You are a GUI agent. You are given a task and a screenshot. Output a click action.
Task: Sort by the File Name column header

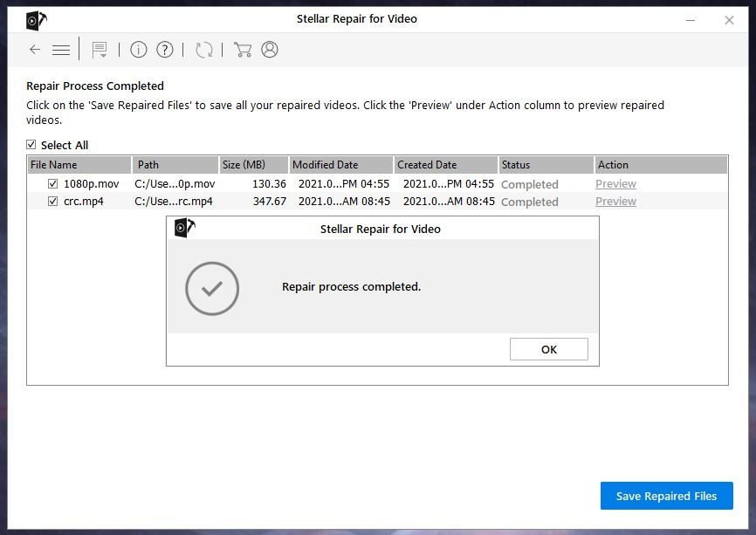click(x=79, y=165)
